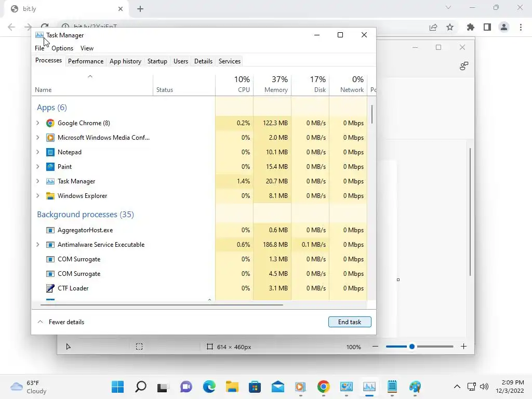The image size is (532, 399).
Task: Open the Chrome side panel icon
Action: click(x=487, y=27)
